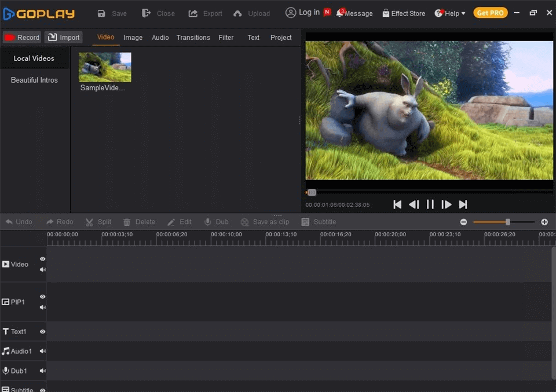Mute the Audio1 track

[x=42, y=351]
